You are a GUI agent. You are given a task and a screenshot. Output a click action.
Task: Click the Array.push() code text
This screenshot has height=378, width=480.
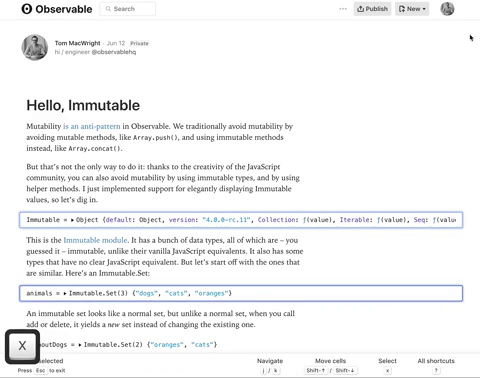point(155,138)
